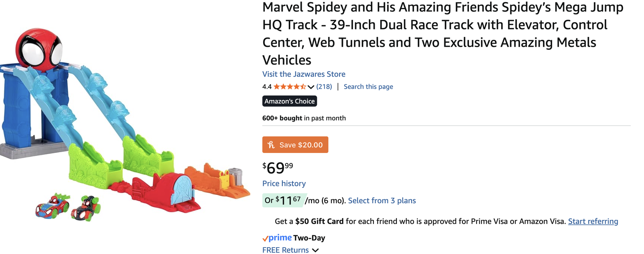Viewport: 644px width, 254px height.
Task: Open the 218 customer reviews link
Action: (x=324, y=87)
